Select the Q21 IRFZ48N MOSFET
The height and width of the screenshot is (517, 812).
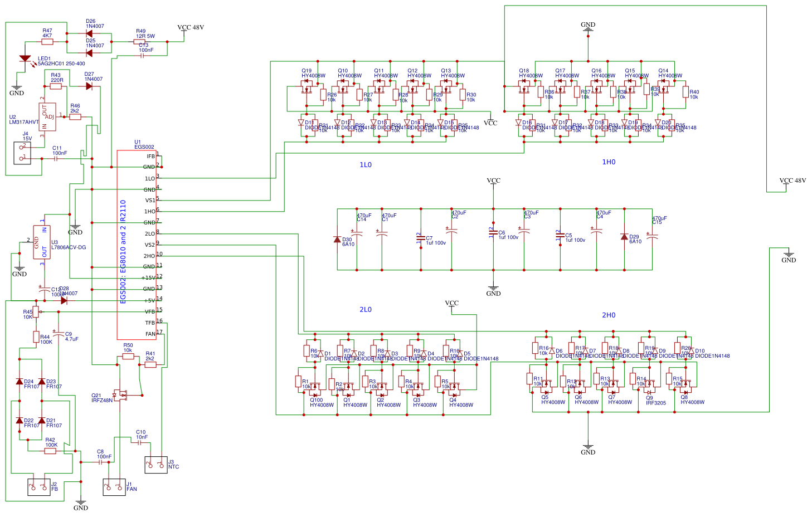coord(121,396)
